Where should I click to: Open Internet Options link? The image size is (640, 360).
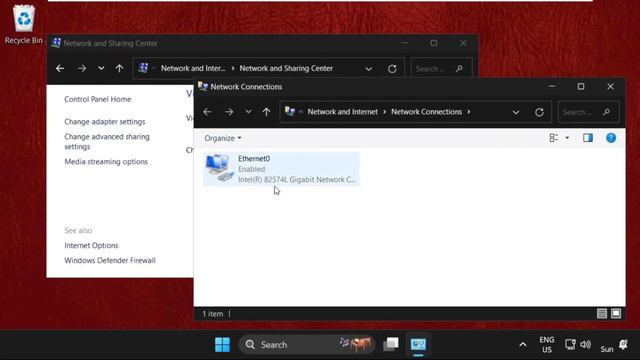91,245
